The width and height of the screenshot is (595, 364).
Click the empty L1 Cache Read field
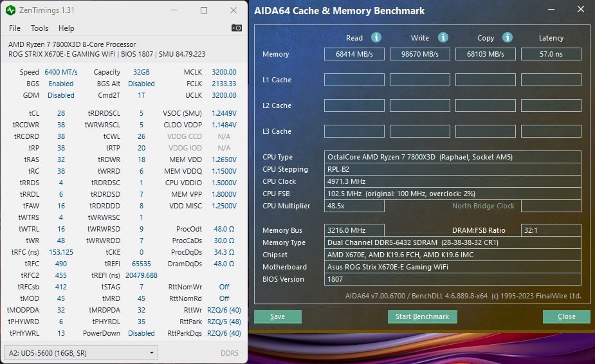click(x=354, y=80)
